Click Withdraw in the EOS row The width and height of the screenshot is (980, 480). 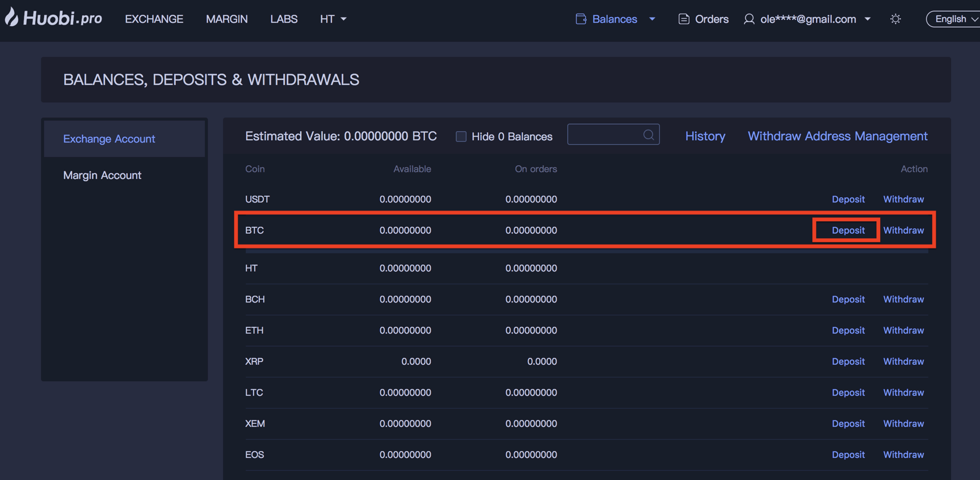pos(903,455)
